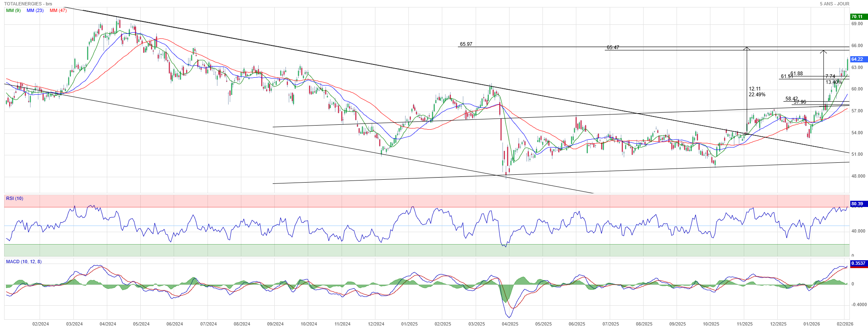The height and width of the screenshot is (328, 868).
Task: Open the MACD (10, 12, 8) indicator label
Action: coord(24,261)
